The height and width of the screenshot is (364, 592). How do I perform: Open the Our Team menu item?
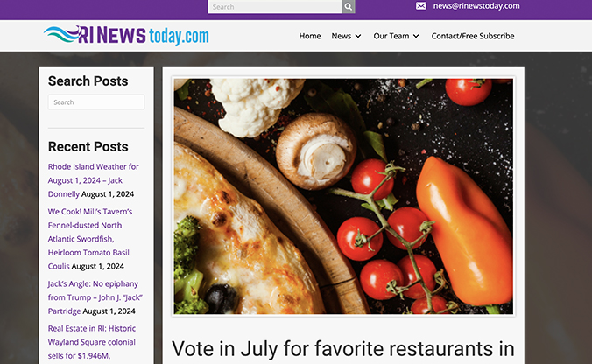click(x=391, y=36)
